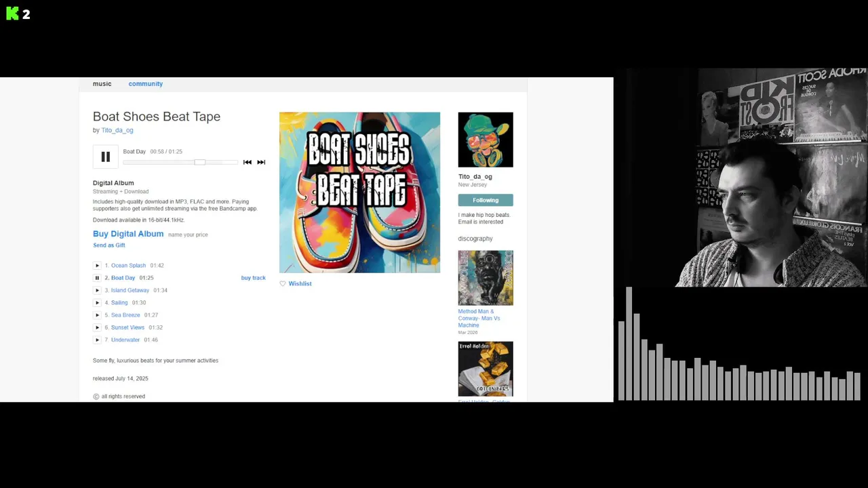
Task: Open Method Man & Conway album thumbnail
Action: pos(486,278)
